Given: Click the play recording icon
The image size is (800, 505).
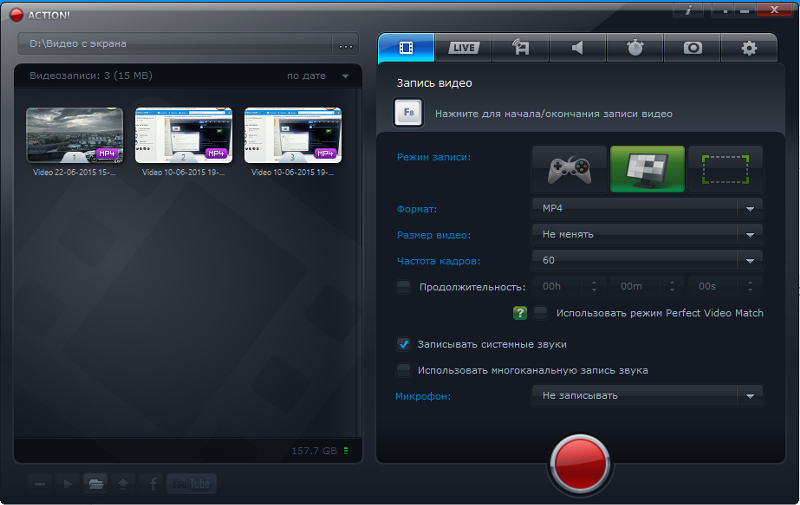Looking at the screenshot, I should [x=67, y=484].
